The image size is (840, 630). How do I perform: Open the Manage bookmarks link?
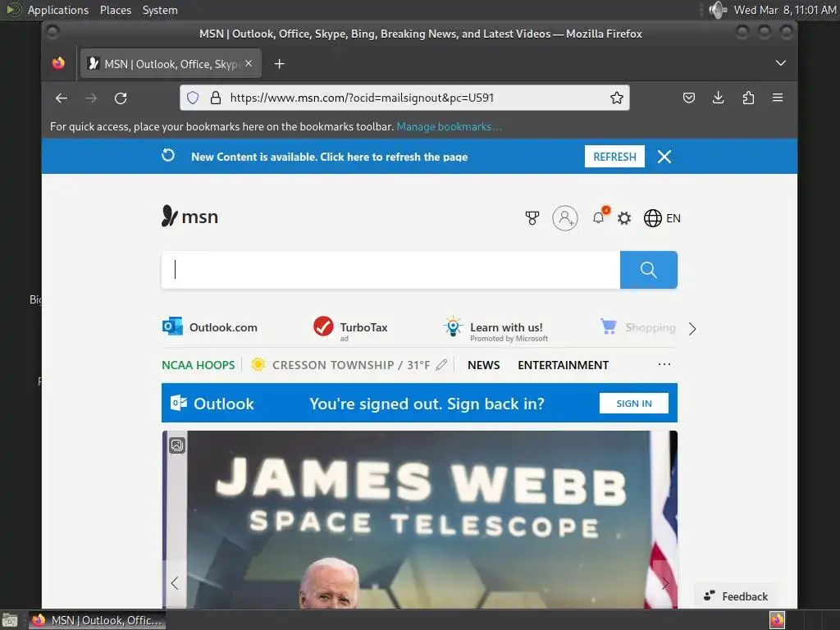449,126
